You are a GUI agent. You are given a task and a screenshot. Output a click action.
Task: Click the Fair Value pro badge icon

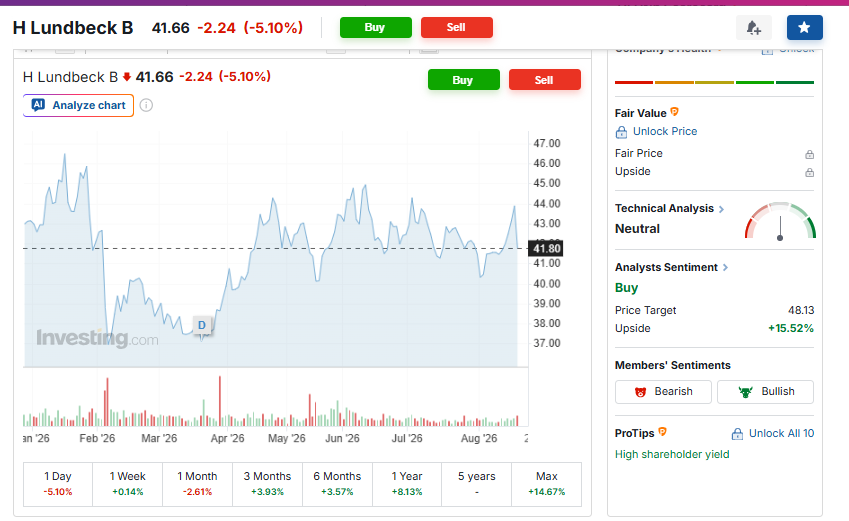675,112
